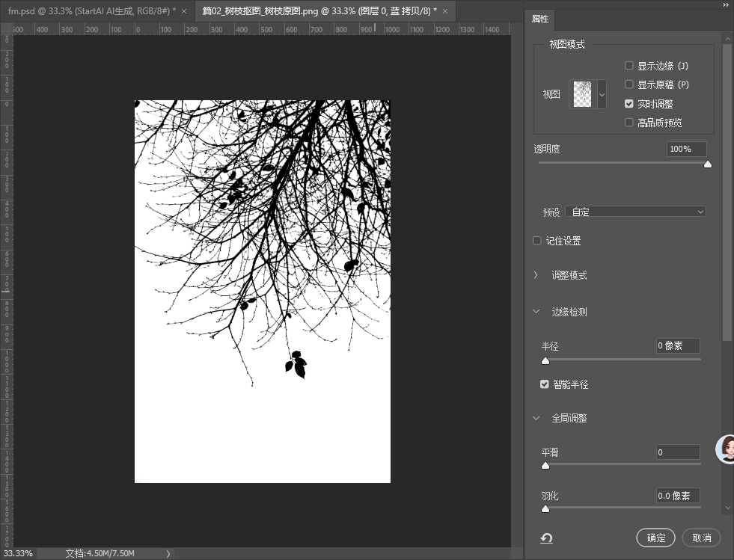Click the 确定 button
The height and width of the screenshot is (560, 734).
point(656,538)
